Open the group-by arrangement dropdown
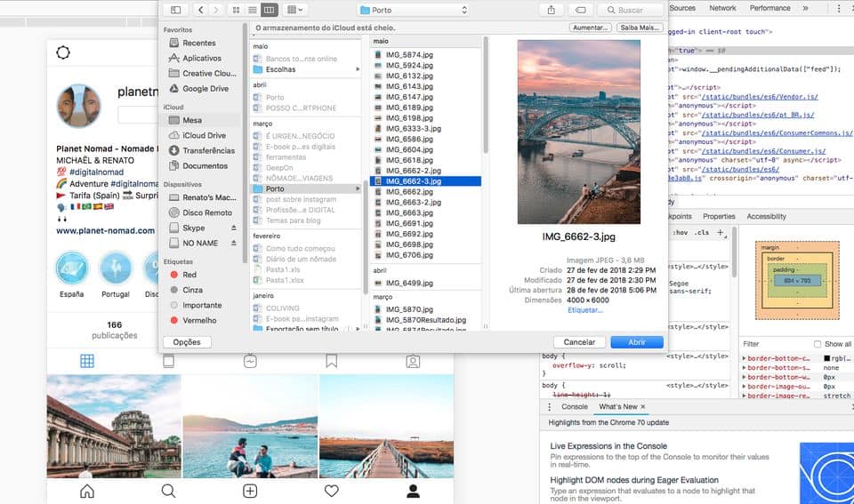This screenshot has width=854, height=504. pos(294,10)
